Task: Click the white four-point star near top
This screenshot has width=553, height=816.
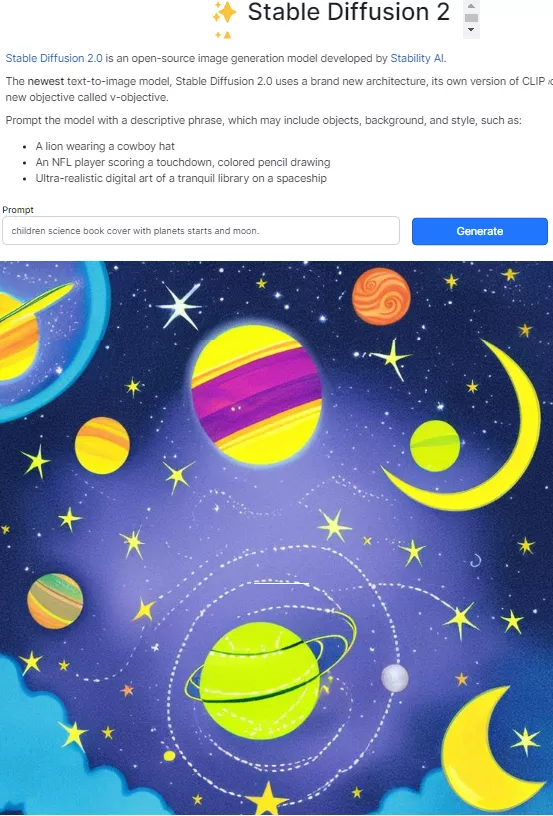Action: point(180,306)
